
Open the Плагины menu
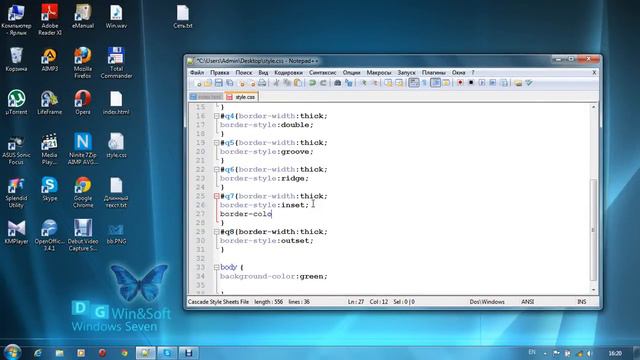point(433,72)
